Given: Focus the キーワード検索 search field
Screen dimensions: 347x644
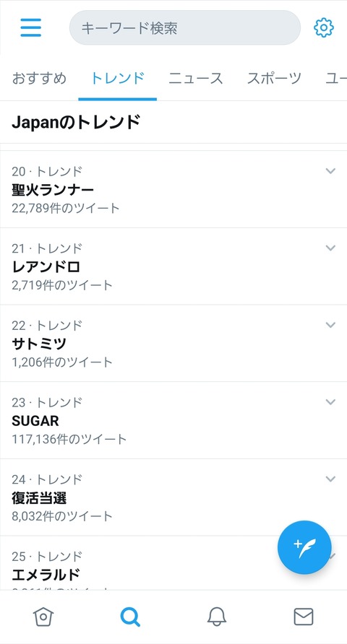Looking at the screenshot, I should 185,28.
